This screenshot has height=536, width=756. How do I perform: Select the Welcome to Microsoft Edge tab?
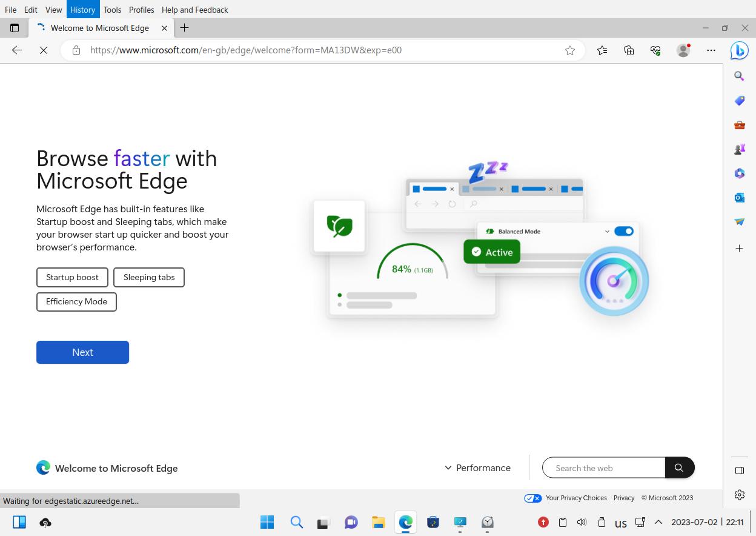pyautogui.click(x=100, y=28)
